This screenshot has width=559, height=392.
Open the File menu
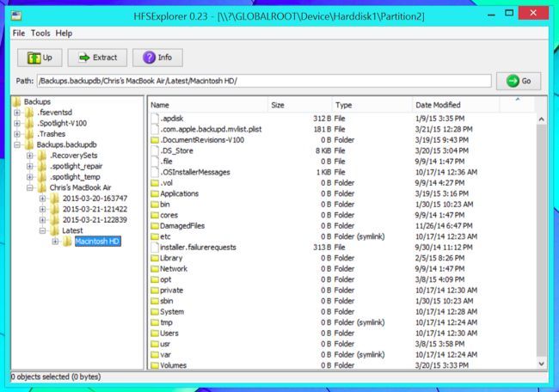(19, 34)
